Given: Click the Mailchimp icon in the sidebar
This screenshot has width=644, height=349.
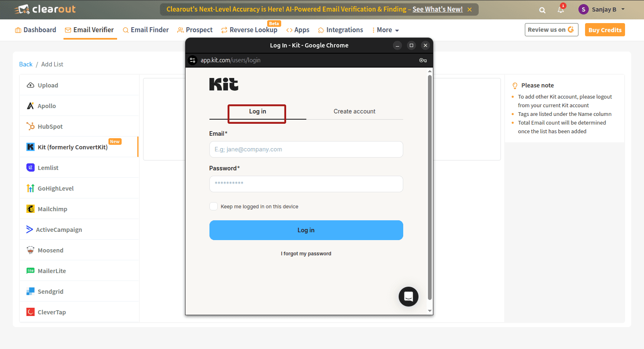Looking at the screenshot, I should tap(31, 209).
